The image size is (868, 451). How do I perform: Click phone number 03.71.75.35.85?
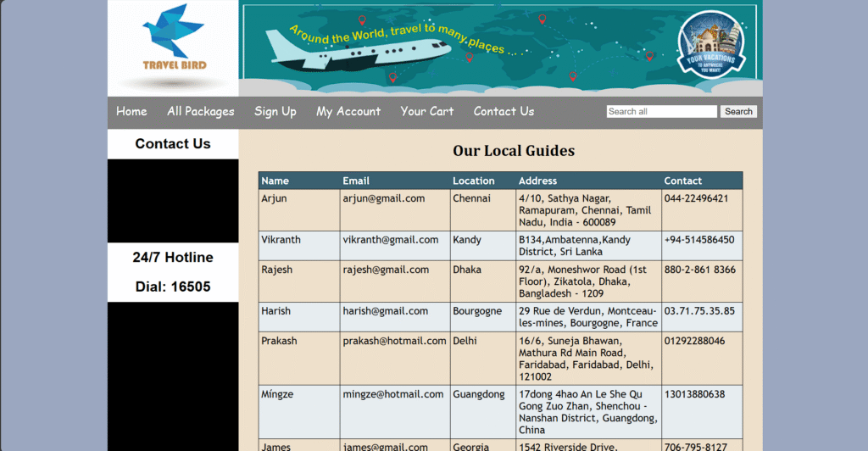tap(699, 311)
